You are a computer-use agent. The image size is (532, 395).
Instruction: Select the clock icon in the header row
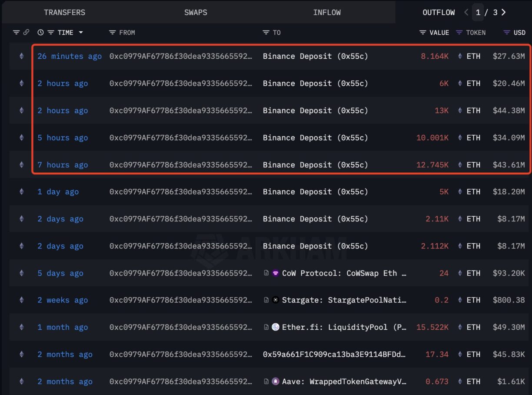point(40,32)
